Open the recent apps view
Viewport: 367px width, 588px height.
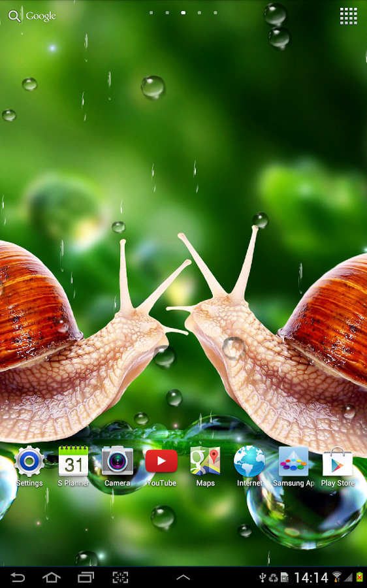point(86,577)
